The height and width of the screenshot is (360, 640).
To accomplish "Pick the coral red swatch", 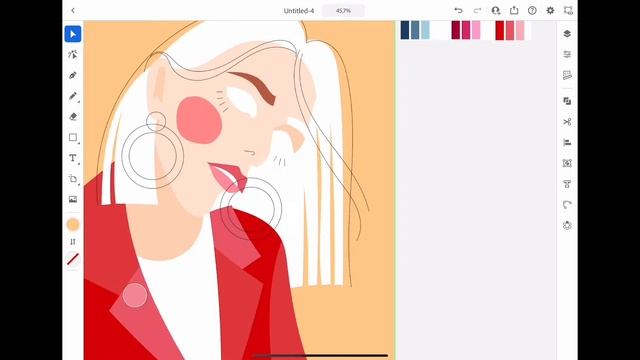I will click(510, 30).
